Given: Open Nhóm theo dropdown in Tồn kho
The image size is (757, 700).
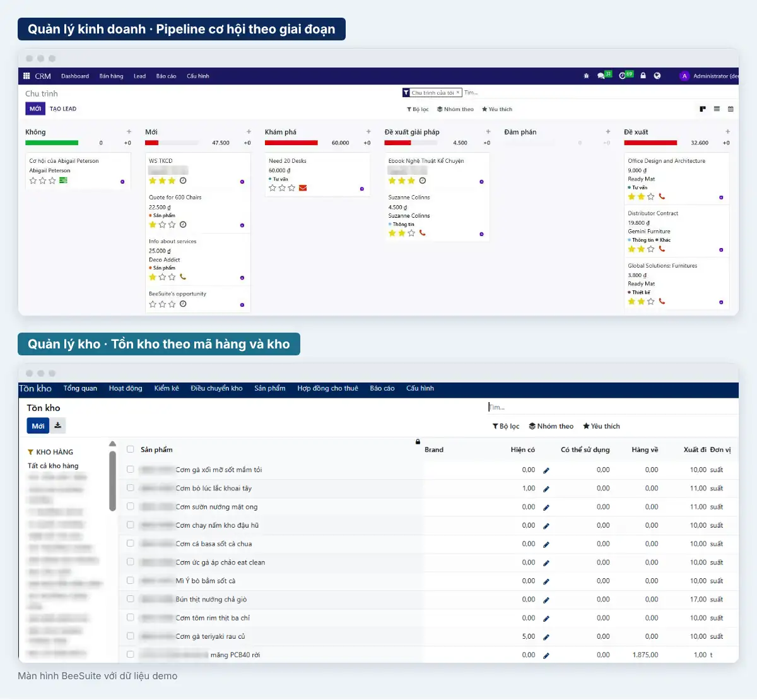Looking at the screenshot, I should (x=551, y=426).
